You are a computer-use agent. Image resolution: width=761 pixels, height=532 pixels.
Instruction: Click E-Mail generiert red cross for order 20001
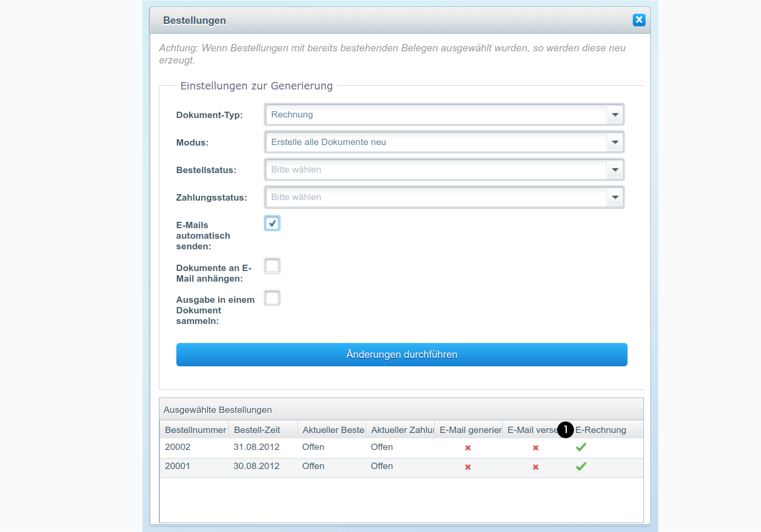[468, 467]
